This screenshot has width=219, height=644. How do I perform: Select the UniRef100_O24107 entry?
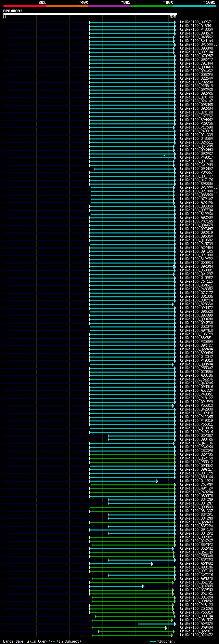point(196,101)
